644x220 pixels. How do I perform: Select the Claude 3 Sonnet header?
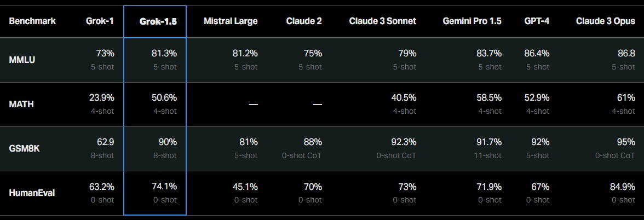pyautogui.click(x=382, y=21)
